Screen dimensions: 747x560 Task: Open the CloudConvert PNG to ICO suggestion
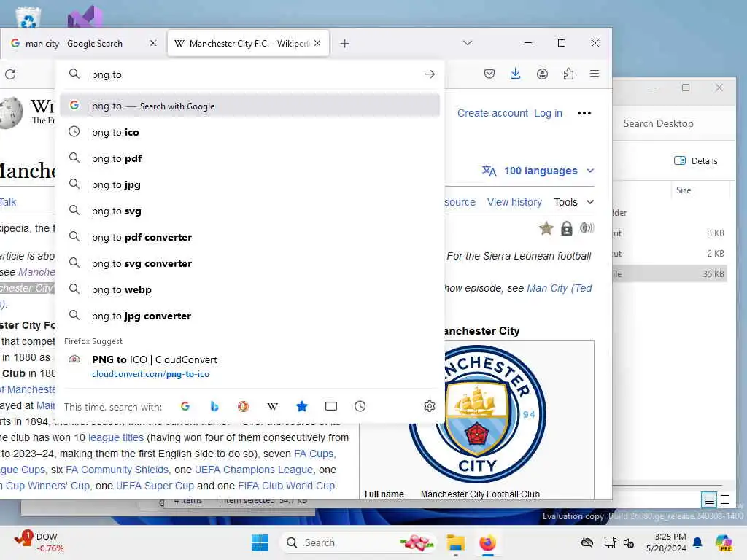pos(249,366)
